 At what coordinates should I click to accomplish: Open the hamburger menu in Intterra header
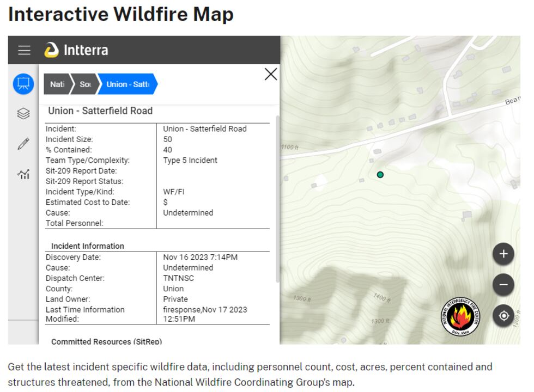click(x=24, y=50)
